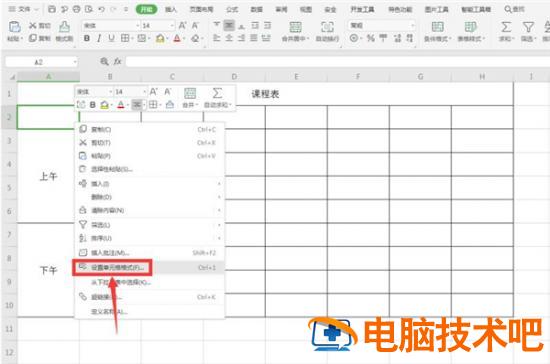Click the Save icon in quick access toolbar
This screenshot has height=364, width=550.
(52, 9)
